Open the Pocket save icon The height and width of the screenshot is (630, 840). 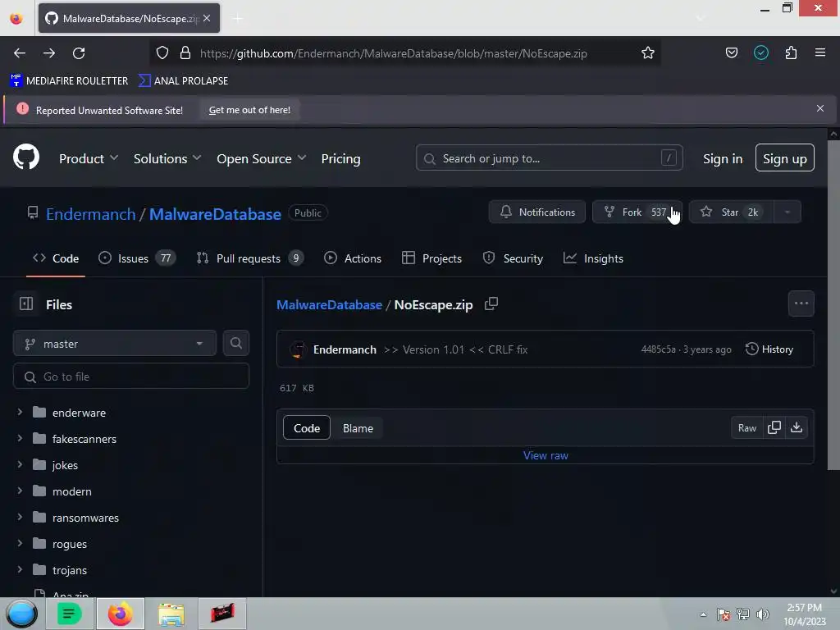(731, 53)
